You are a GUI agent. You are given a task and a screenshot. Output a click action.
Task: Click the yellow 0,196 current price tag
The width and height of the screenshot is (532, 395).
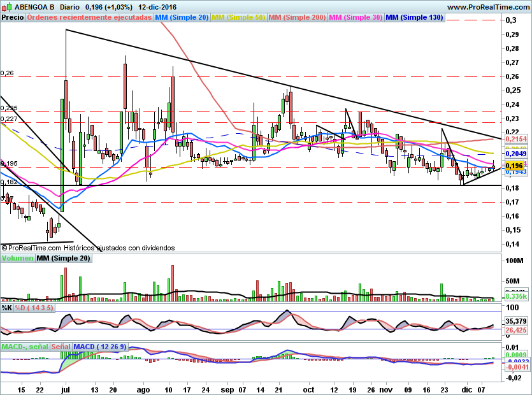[514, 166]
